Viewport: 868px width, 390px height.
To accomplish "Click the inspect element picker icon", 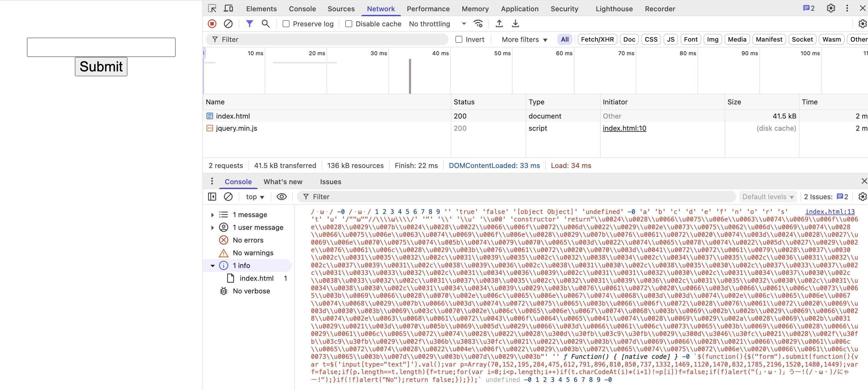I will click(x=212, y=8).
